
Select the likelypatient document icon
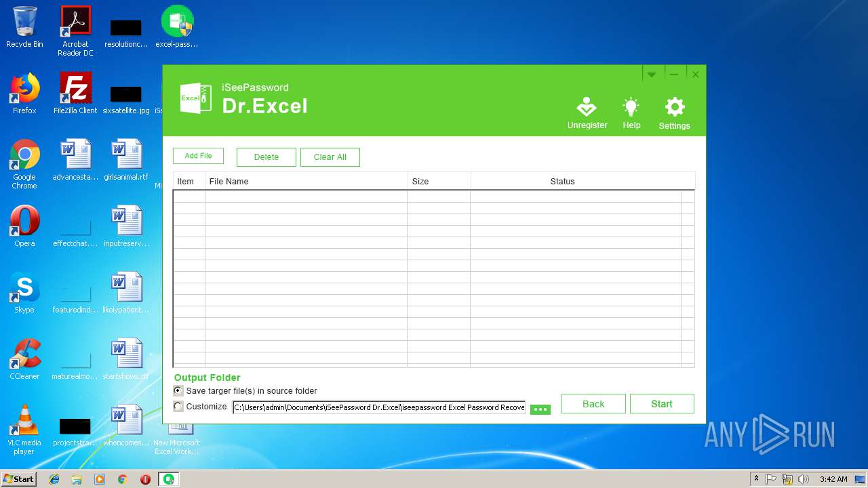coord(126,293)
